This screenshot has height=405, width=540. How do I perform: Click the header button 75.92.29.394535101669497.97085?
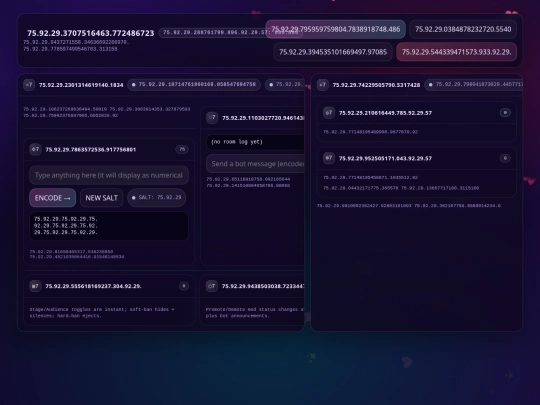pyautogui.click(x=333, y=52)
